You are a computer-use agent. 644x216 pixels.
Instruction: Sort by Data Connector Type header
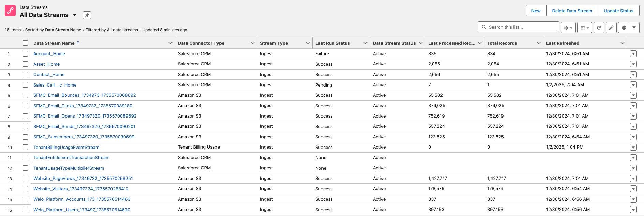coord(201,43)
